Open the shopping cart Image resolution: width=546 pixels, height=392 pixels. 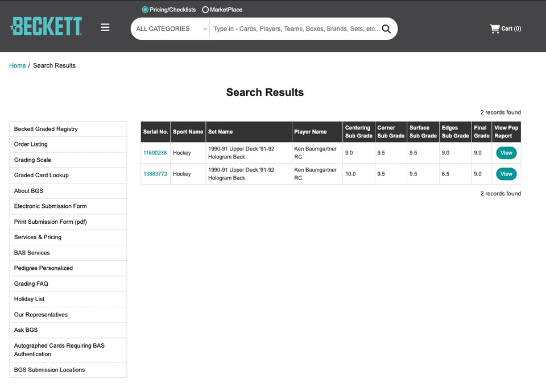pos(505,28)
